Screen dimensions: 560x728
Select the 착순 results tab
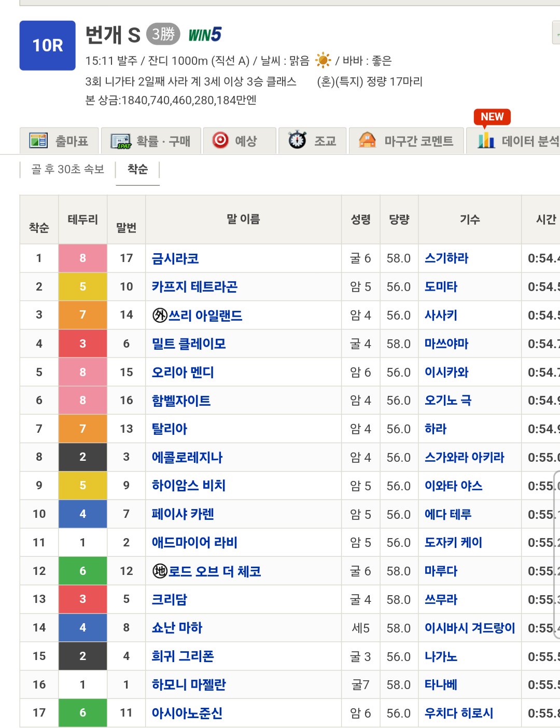137,169
